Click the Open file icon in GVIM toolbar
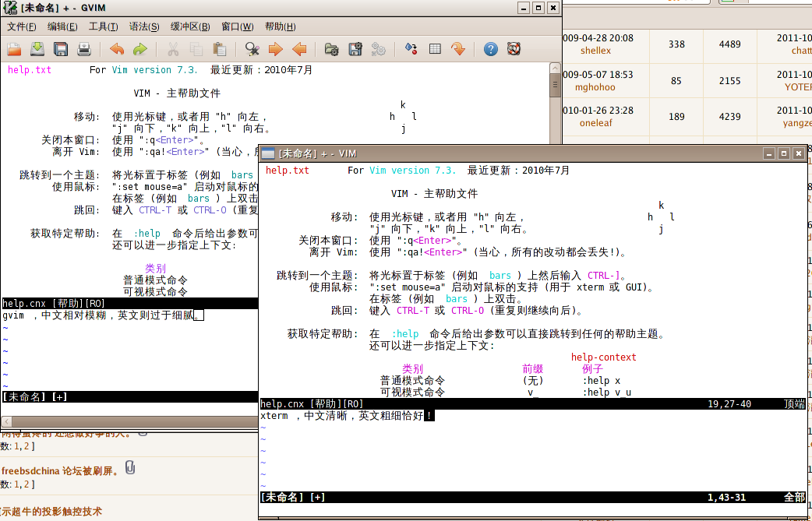 coord(15,49)
